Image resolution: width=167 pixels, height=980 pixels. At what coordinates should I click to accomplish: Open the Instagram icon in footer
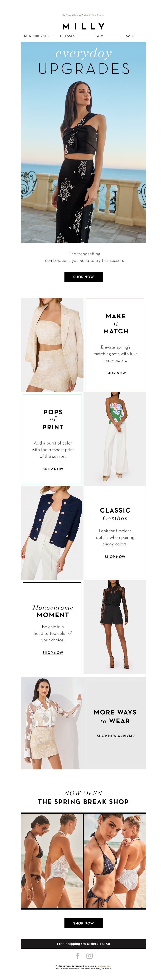click(x=90, y=955)
